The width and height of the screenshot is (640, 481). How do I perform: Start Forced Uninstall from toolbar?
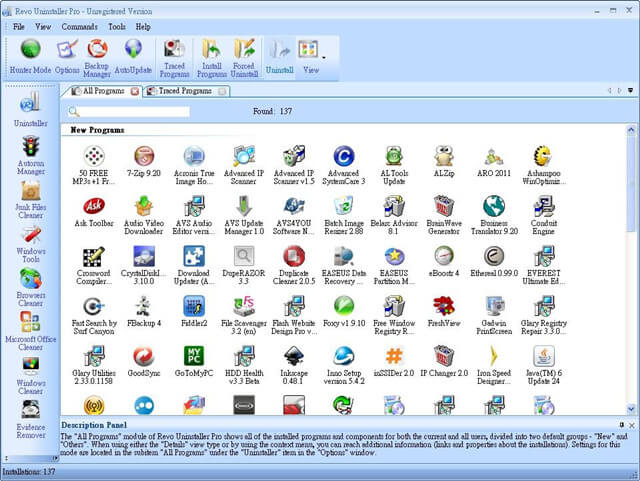(244, 58)
